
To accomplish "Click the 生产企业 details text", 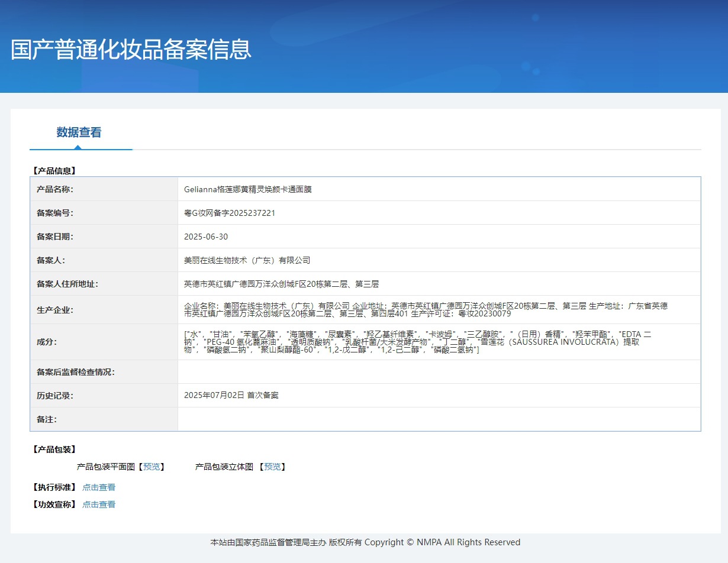I will [425, 309].
